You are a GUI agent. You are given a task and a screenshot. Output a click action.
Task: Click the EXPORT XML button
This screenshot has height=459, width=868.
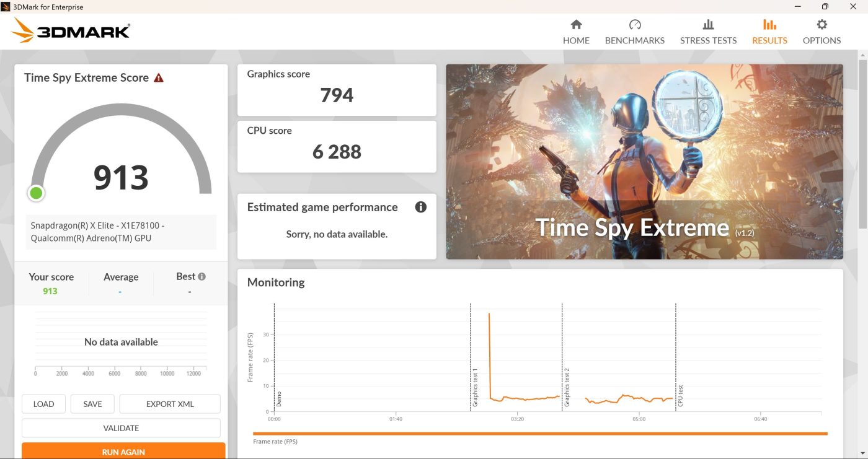(170, 404)
